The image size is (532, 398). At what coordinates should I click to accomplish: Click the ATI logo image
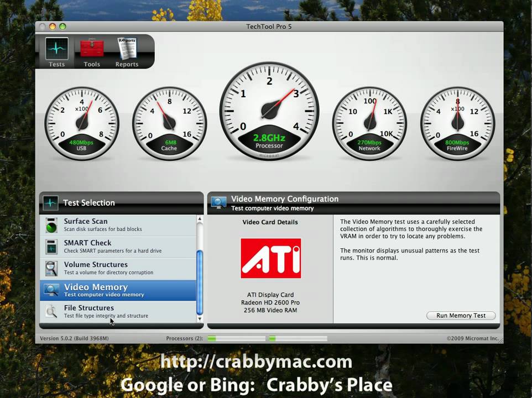coord(271,258)
